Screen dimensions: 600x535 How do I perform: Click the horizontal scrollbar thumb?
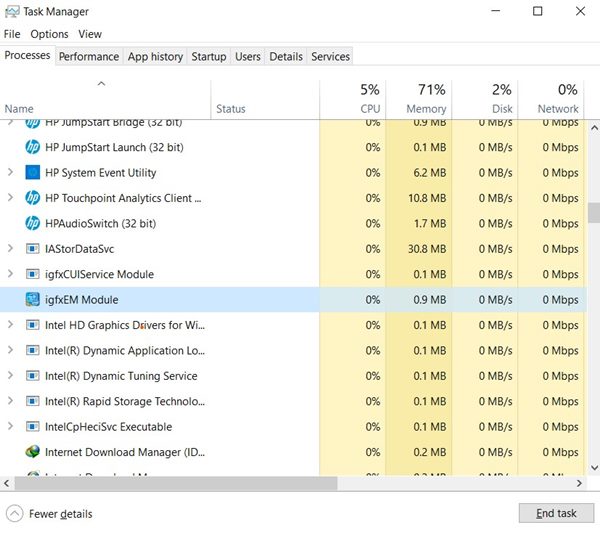click(176, 483)
